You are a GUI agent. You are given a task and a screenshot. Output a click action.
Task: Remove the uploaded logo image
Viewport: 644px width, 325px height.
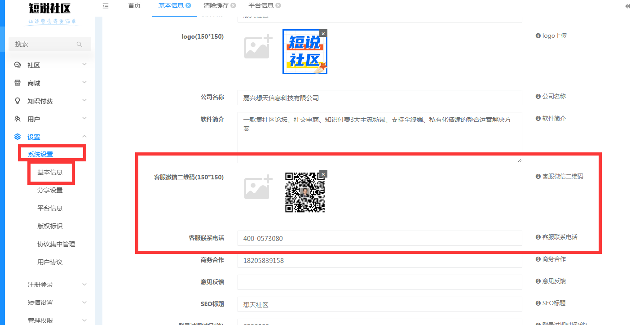324,33
